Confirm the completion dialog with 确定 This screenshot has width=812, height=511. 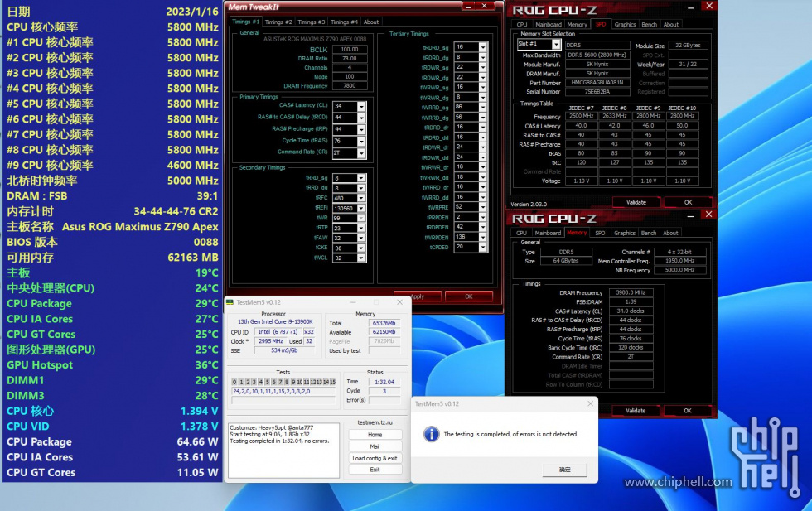click(x=565, y=470)
